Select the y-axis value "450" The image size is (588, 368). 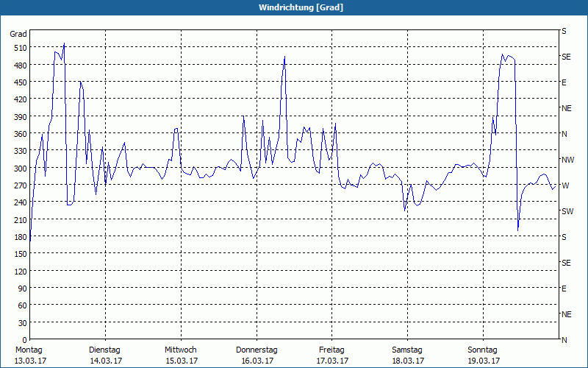pyautogui.click(x=21, y=82)
